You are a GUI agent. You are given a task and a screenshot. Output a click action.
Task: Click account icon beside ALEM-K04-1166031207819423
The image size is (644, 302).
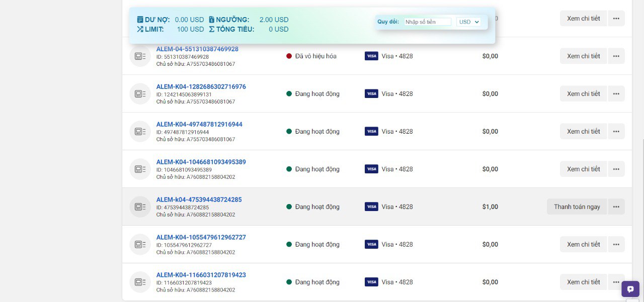(140, 282)
